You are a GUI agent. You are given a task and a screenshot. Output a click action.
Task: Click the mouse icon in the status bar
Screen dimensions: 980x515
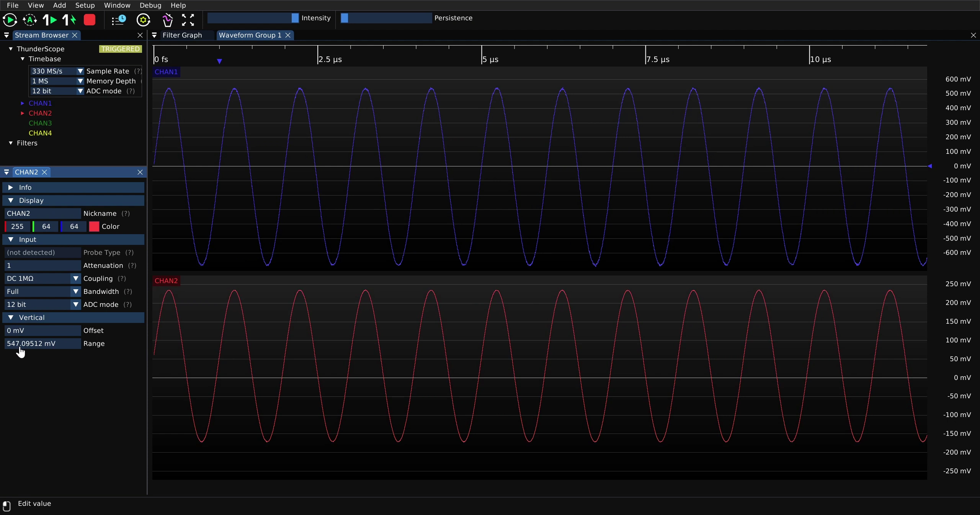coord(7,506)
